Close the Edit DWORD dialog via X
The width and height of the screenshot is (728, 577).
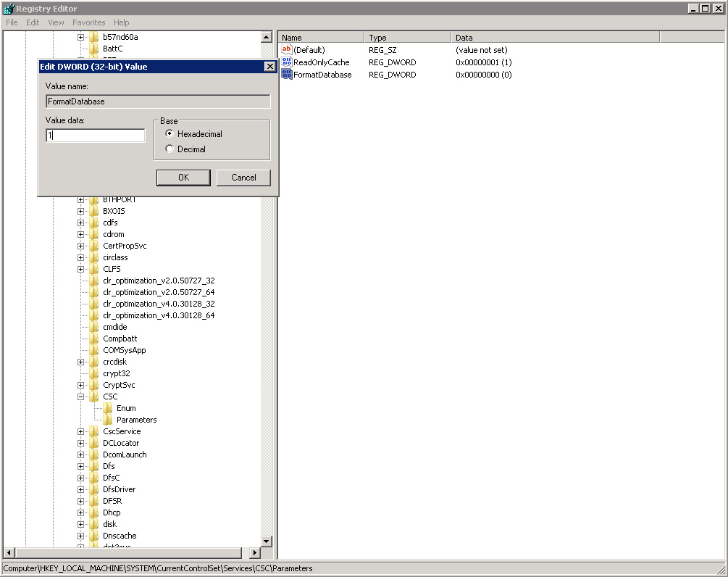click(x=269, y=67)
